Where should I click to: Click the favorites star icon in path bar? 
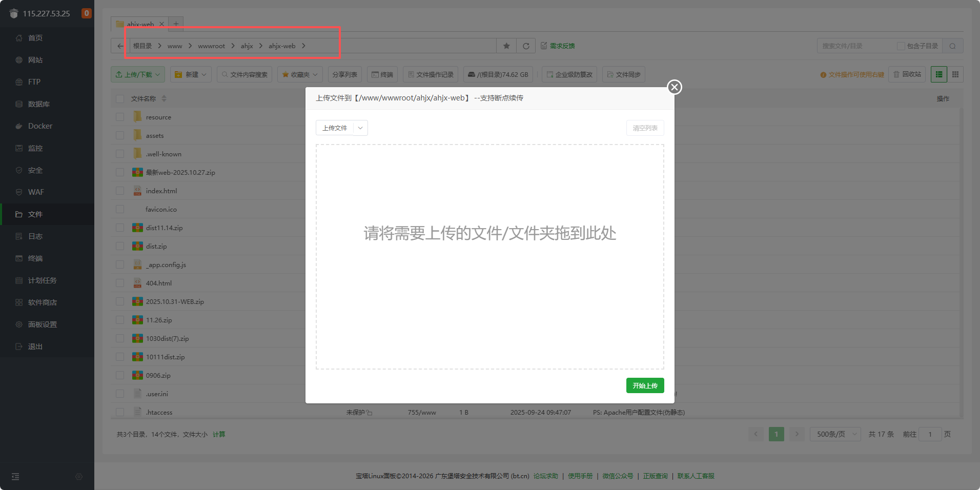(506, 46)
